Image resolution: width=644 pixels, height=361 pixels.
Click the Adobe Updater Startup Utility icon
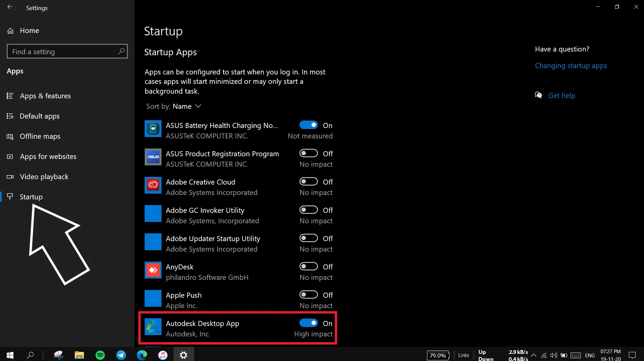(x=153, y=242)
